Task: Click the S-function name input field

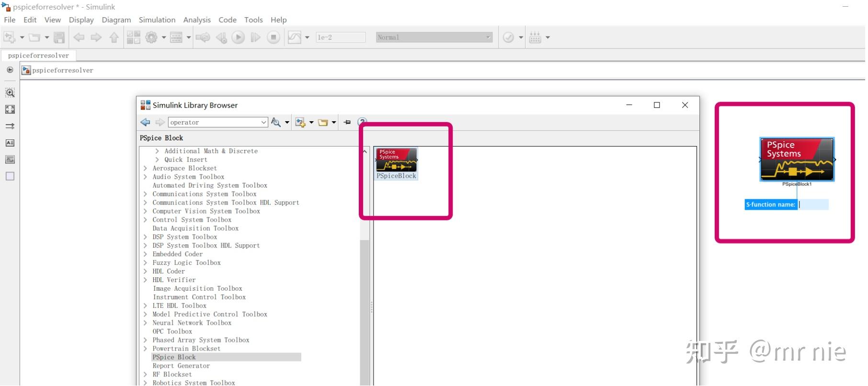Action: click(x=813, y=204)
